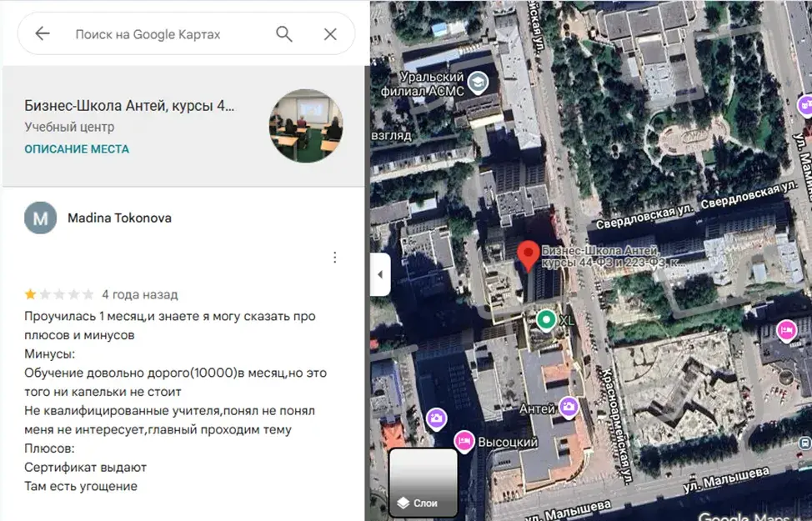The height and width of the screenshot is (521, 812).
Task: Click the red Бизнес-Школа Антей map pin
Action: [529, 256]
